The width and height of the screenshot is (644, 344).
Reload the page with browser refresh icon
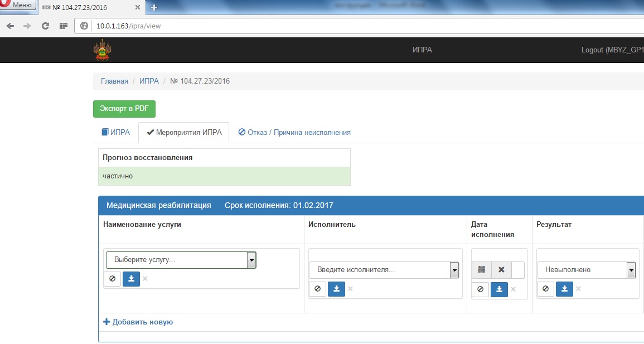(46, 26)
